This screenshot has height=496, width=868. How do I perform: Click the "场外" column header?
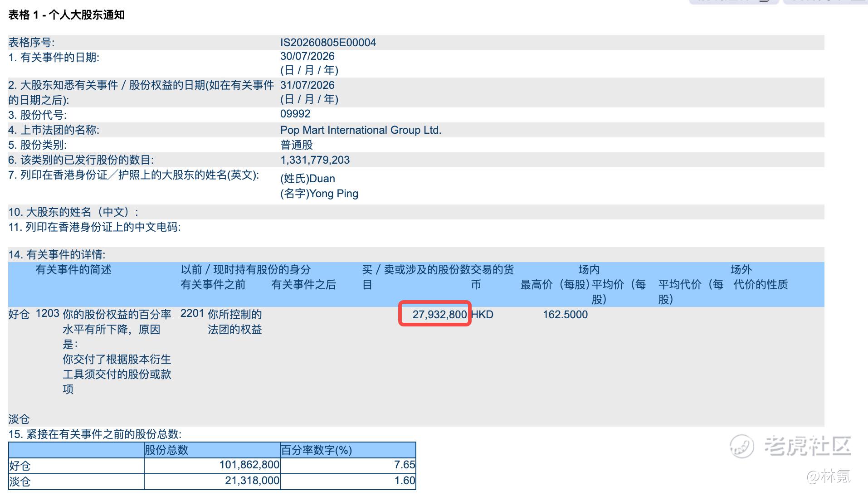click(x=741, y=270)
